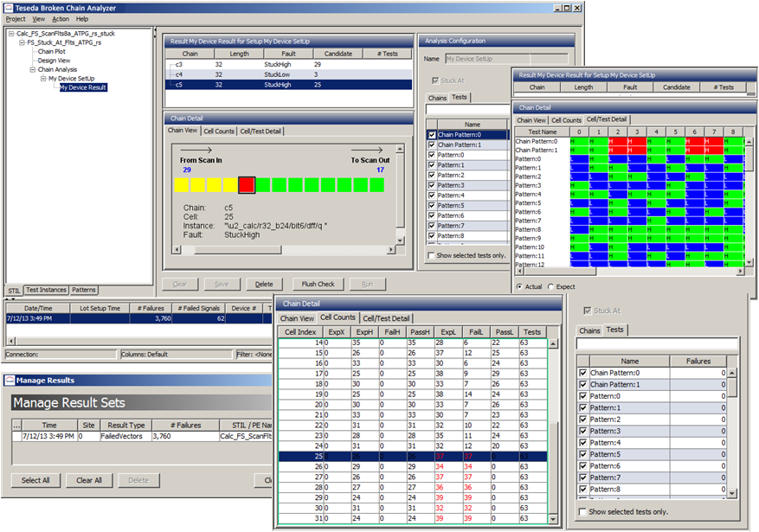Viewport: 759px width, 532px height.
Task: Select Chain Plot in the project tree
Action: [x=52, y=51]
